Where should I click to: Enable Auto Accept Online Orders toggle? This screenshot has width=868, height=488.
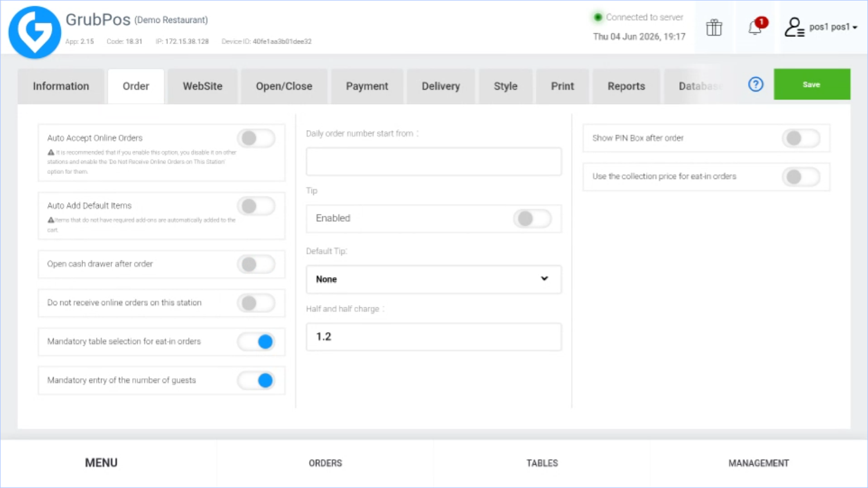click(256, 138)
